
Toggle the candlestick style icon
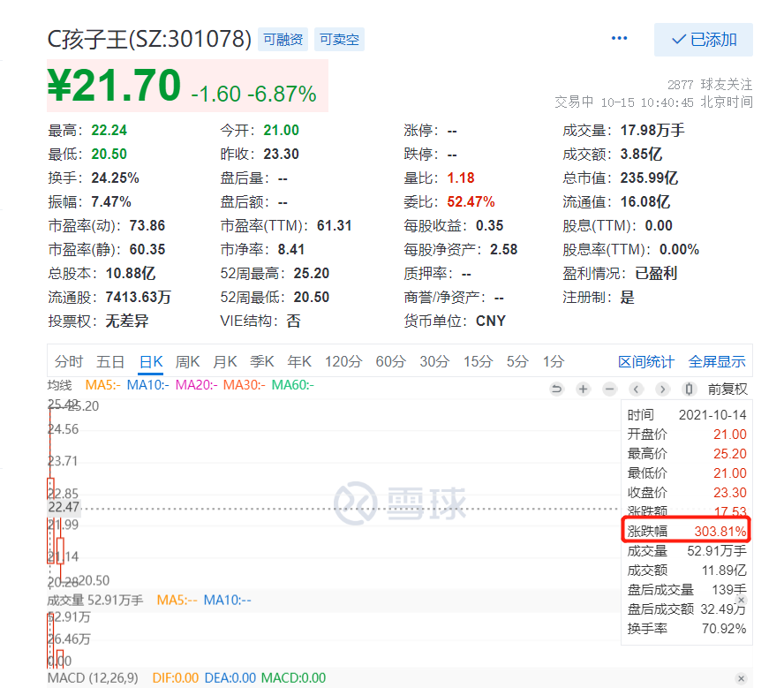pos(689,389)
